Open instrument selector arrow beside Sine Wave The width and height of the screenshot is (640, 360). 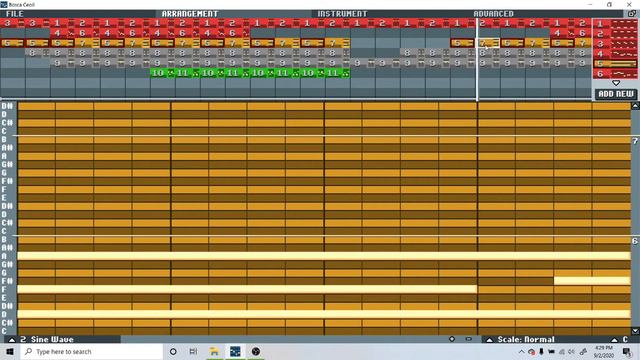pyautogui.click(x=12, y=340)
